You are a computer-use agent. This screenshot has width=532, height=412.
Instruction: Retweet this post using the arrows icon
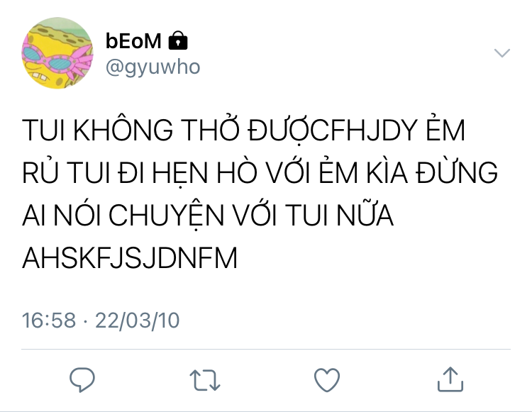point(205,380)
